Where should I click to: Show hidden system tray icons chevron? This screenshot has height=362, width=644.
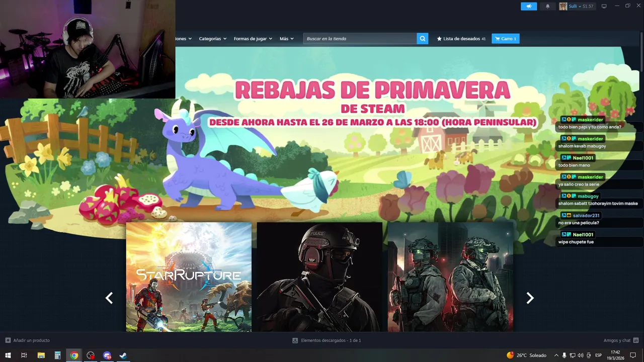pos(556,355)
